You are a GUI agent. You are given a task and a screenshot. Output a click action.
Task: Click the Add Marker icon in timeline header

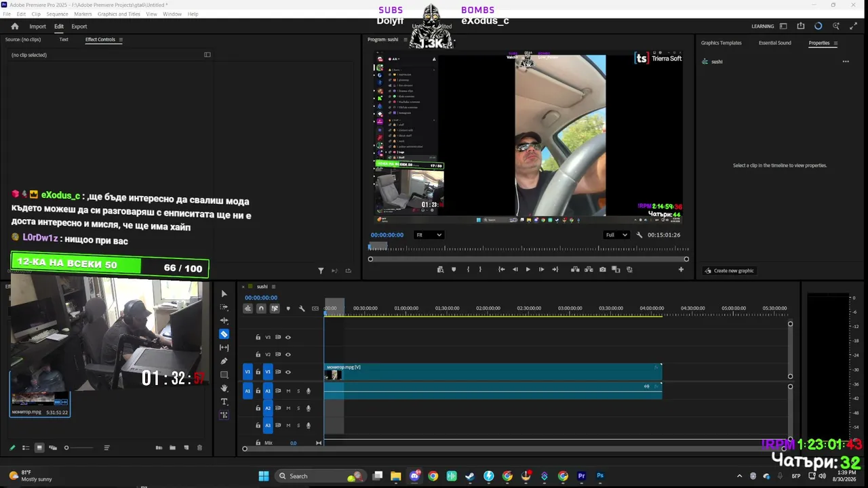288,308
